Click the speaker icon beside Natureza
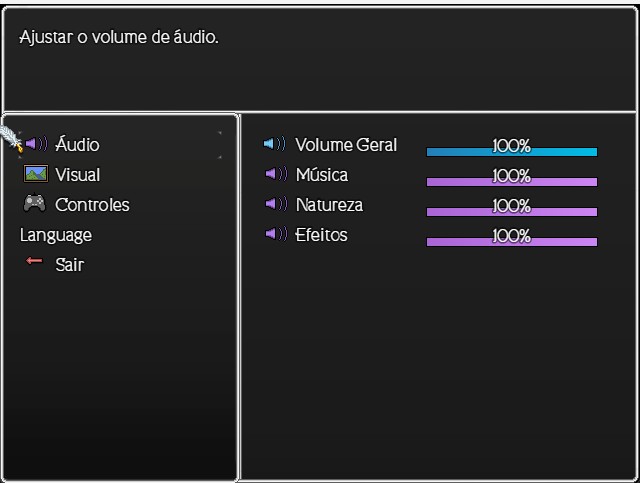The image size is (640, 483). click(276, 203)
